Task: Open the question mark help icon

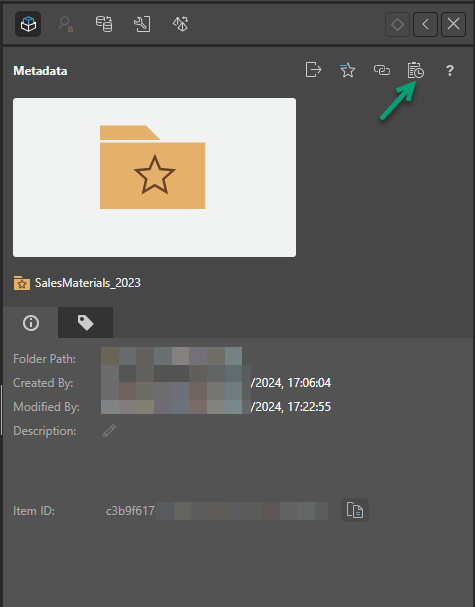Action: [449, 70]
